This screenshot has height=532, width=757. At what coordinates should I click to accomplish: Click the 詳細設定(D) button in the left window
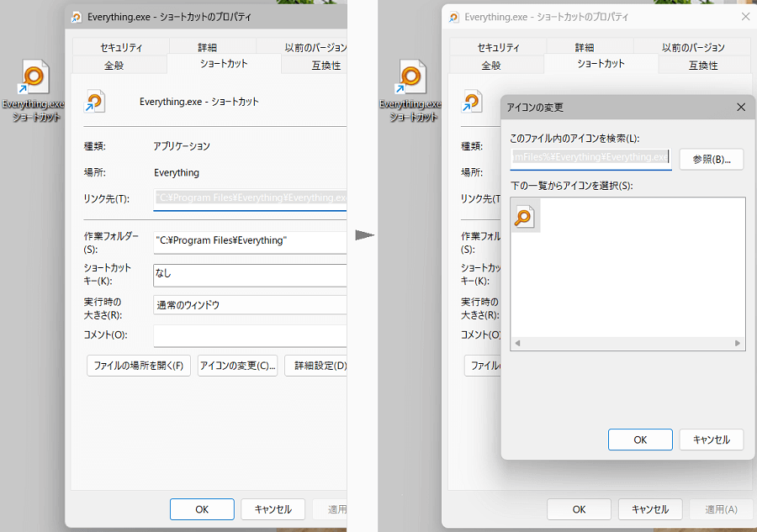point(316,366)
